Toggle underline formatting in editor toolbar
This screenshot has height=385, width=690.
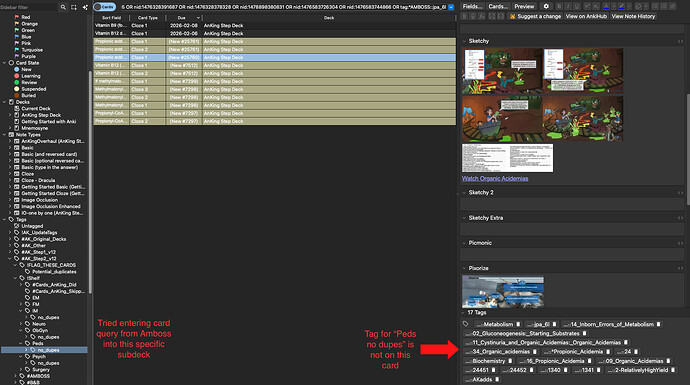577,6
